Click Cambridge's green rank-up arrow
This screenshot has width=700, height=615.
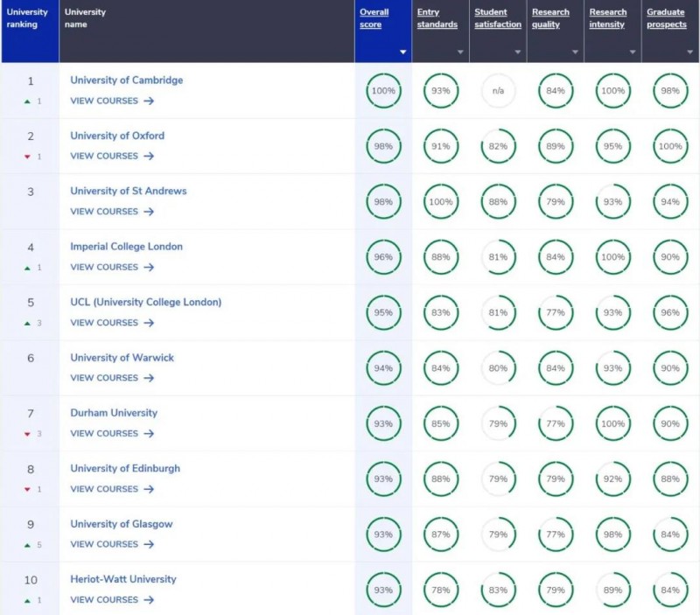[x=27, y=101]
